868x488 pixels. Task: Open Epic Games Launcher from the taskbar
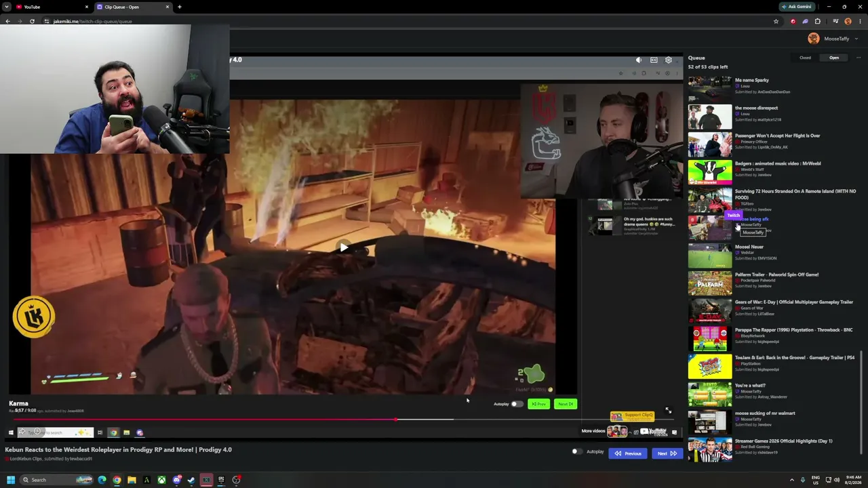221,480
